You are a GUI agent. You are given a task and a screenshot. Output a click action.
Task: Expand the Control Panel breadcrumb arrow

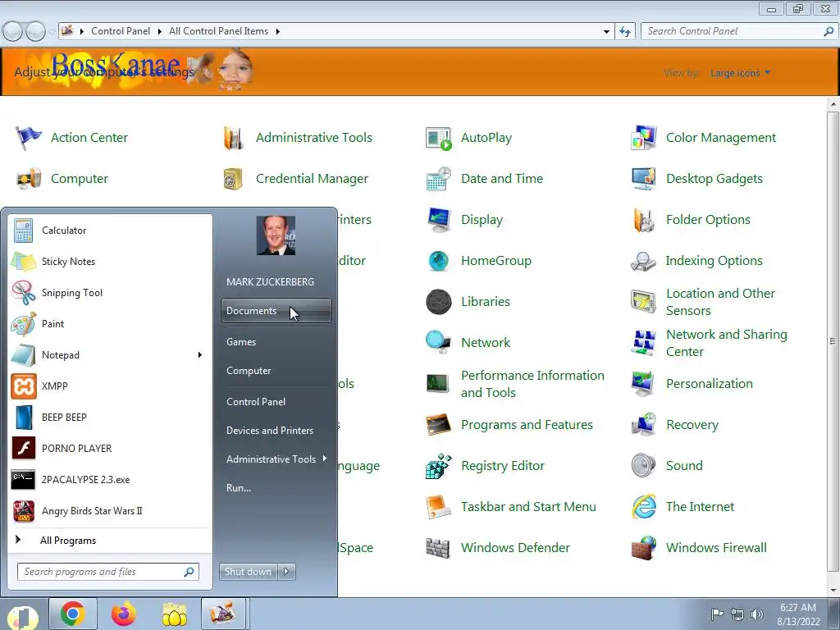pyautogui.click(x=160, y=32)
